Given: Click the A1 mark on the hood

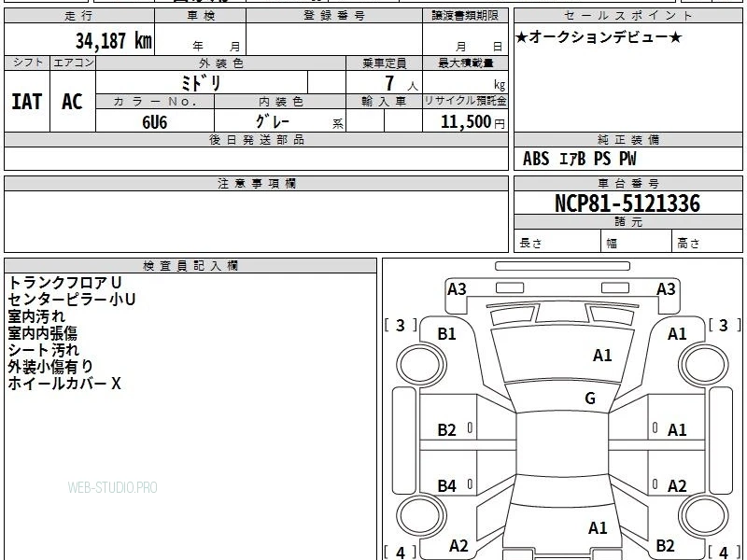Looking at the screenshot, I should click(602, 356).
